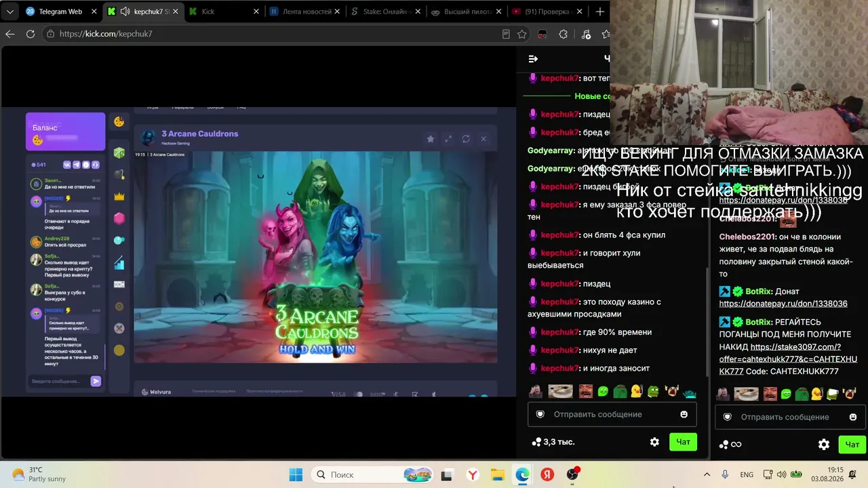This screenshot has height=488, width=868.
Task: Click the Баланс purple balance card
Action: click(65, 131)
